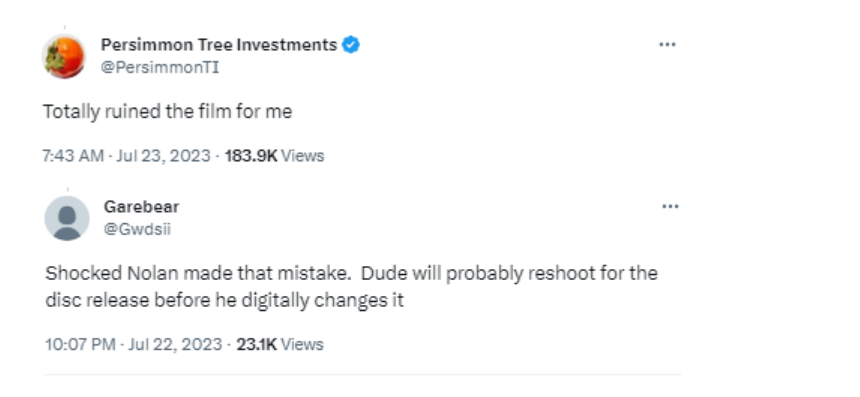
Task: View the 183.9K Views count
Action: point(274,156)
